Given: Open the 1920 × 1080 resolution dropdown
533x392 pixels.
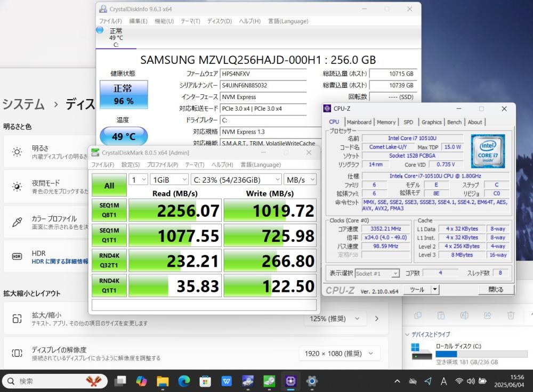Looking at the screenshot, I should click(x=339, y=354).
